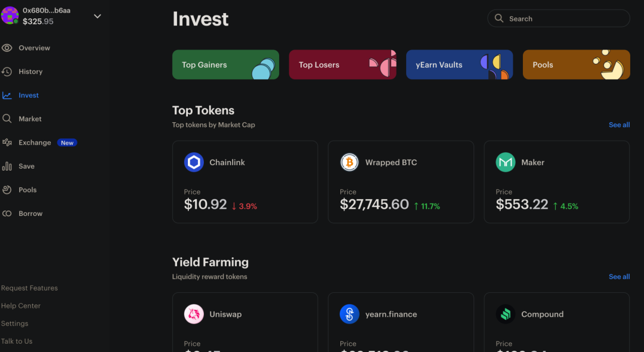Click the Wrapped BTC token logo
Image resolution: width=644 pixels, height=352 pixels.
(349, 162)
